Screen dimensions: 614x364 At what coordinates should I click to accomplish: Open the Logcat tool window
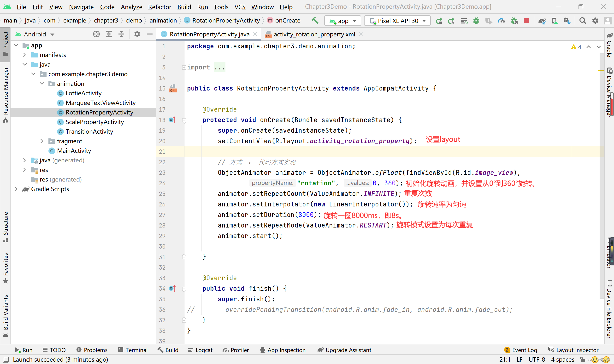coord(200,350)
